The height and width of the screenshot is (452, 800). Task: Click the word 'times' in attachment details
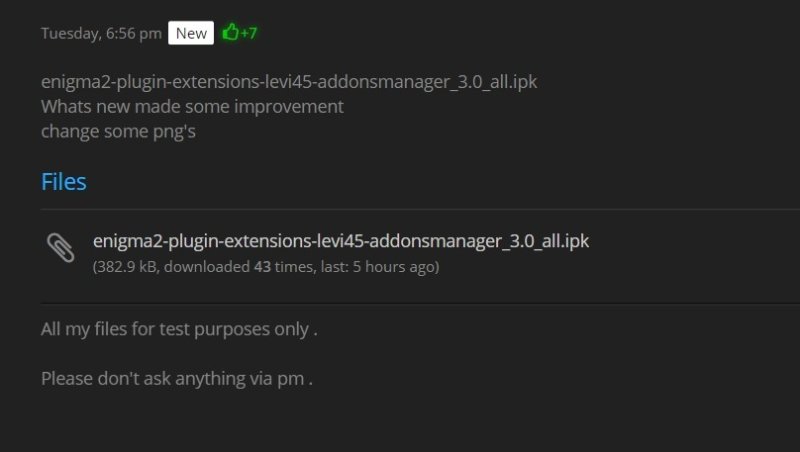click(293, 267)
